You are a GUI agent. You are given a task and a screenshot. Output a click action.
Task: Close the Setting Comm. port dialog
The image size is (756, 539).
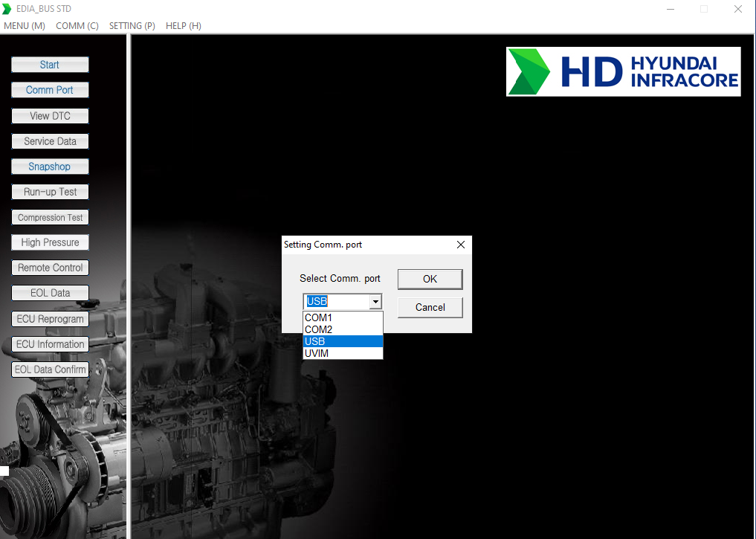461,245
